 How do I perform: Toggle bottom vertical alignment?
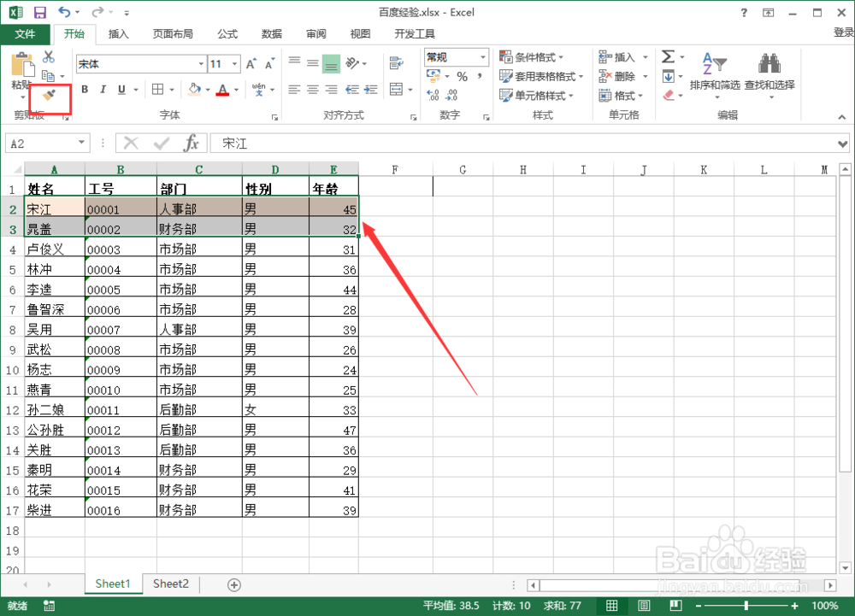tap(331, 64)
